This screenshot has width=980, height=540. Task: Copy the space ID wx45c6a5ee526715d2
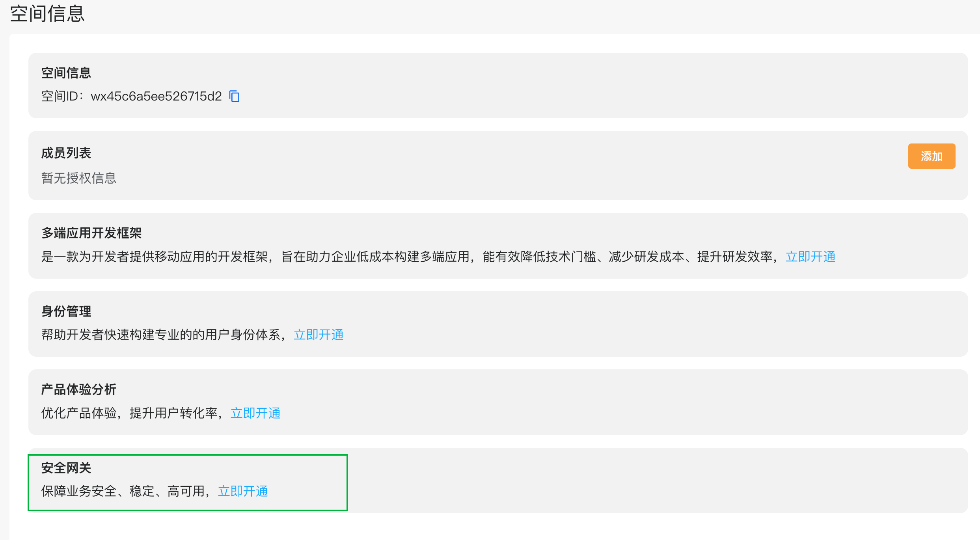tap(235, 96)
